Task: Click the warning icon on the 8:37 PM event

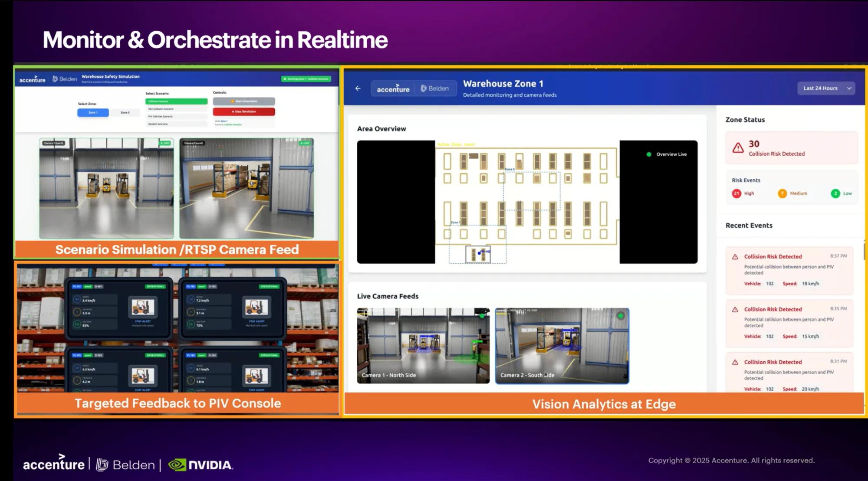Action: (735, 256)
